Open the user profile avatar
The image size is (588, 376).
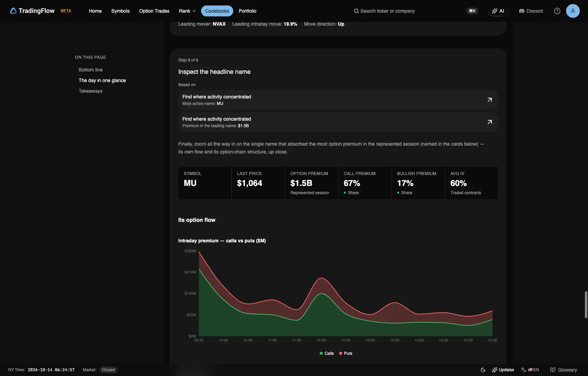(573, 11)
